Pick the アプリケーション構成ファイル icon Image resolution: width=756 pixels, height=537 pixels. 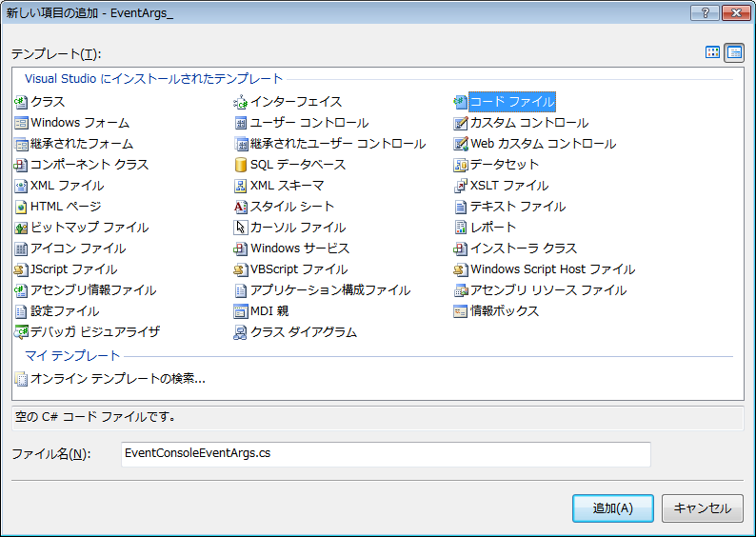click(x=240, y=290)
